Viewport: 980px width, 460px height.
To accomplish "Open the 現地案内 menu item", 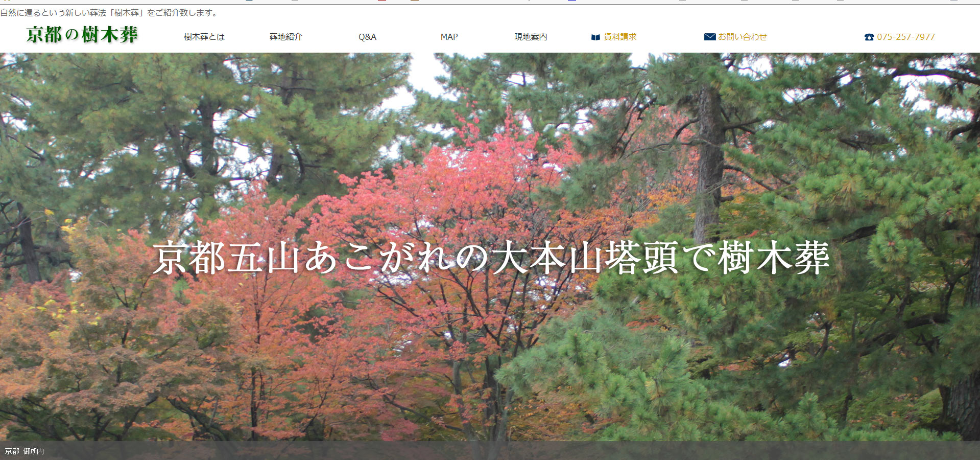I will pyautogui.click(x=531, y=37).
